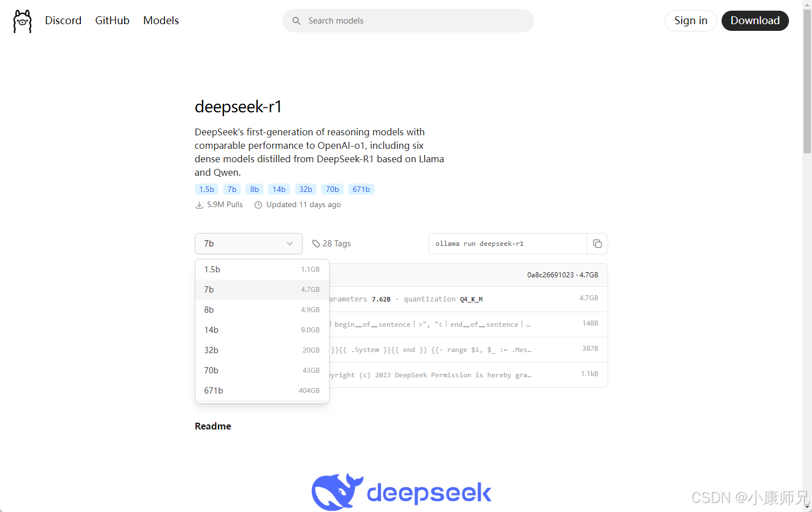The height and width of the screenshot is (512, 812).
Task: Click the Download button
Action: [755, 20]
